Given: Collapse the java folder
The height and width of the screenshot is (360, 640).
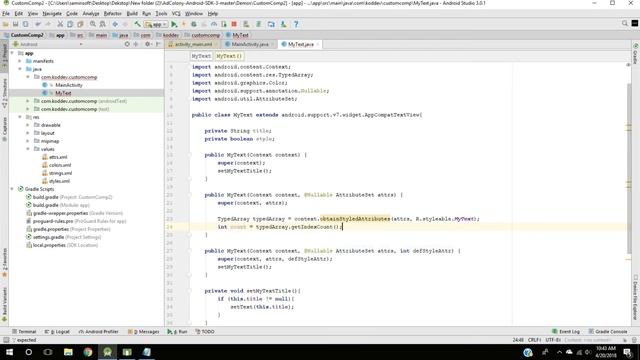Looking at the screenshot, I should [20, 69].
